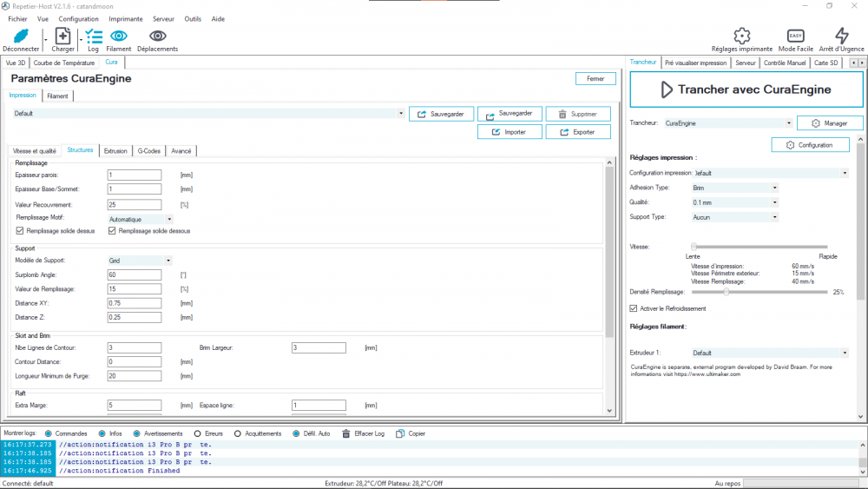Click Suplomb Angle input field

[135, 274]
